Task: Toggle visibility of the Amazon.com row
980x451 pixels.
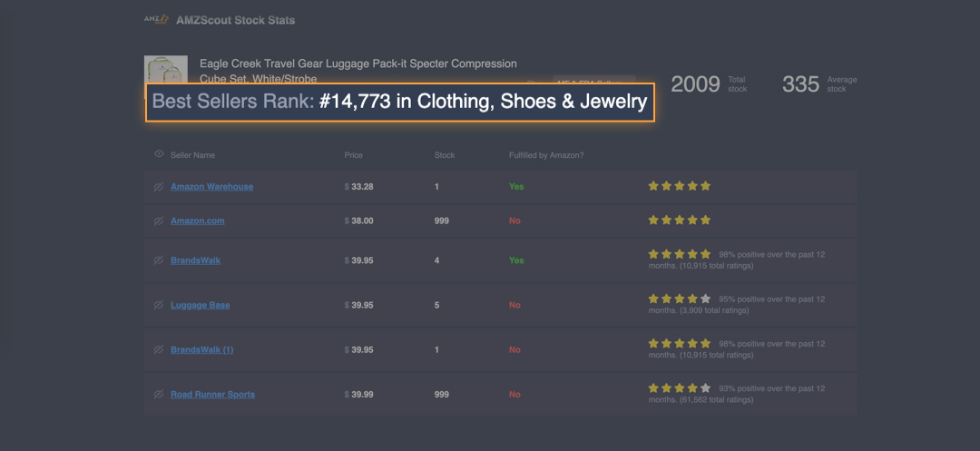Action: coord(159,221)
